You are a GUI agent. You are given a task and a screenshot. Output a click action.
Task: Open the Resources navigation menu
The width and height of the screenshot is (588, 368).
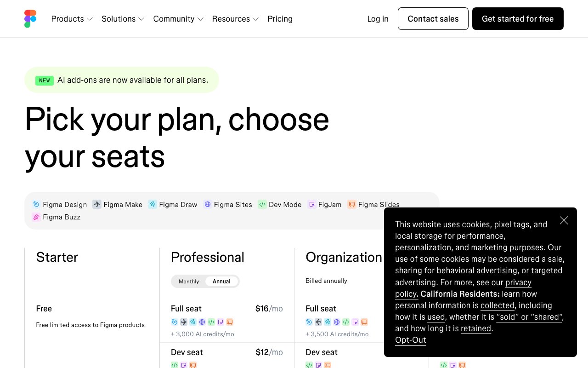pos(235,19)
